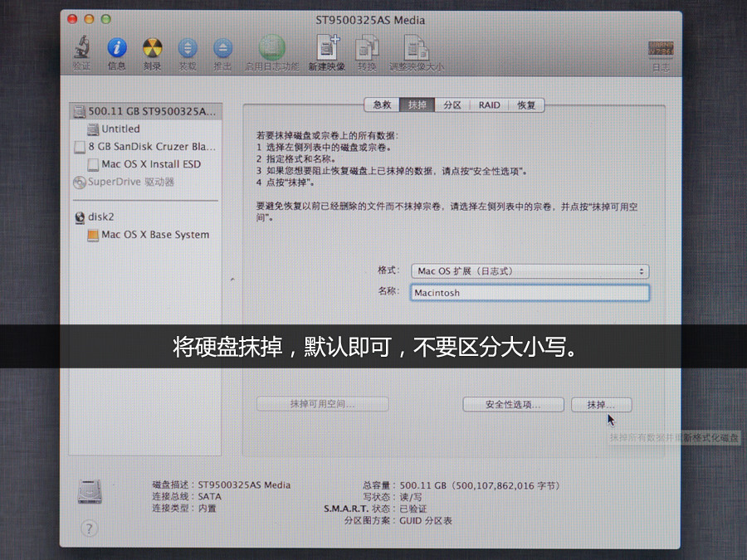Open the Format (格式) dropdown
This screenshot has width=747, height=560.
(530, 271)
